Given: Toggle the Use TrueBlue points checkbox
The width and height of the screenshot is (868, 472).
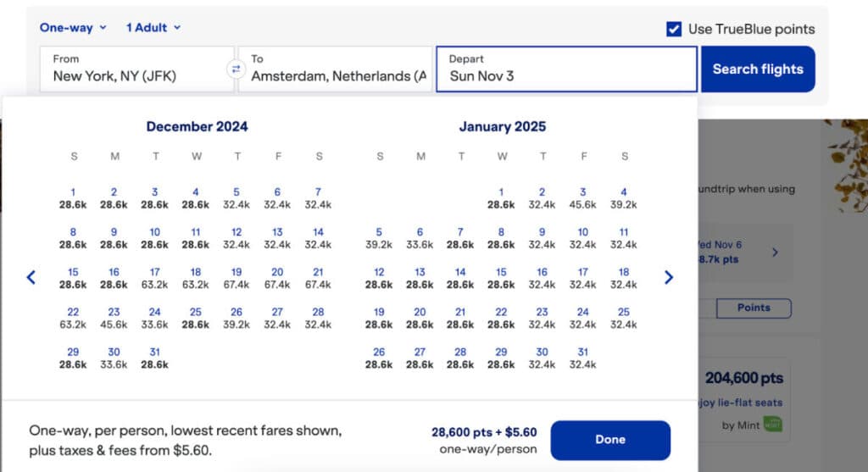Looking at the screenshot, I should [674, 29].
